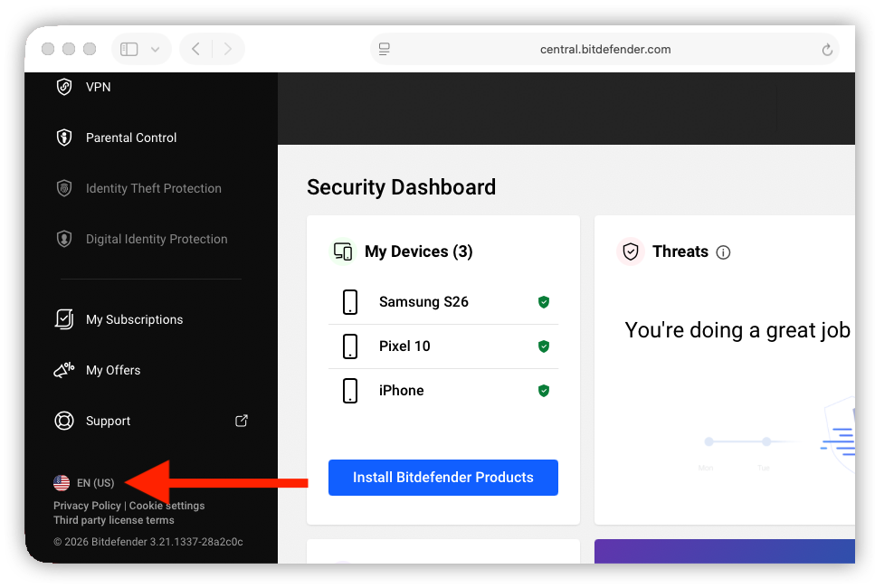Click the US flag icon

tap(62, 482)
